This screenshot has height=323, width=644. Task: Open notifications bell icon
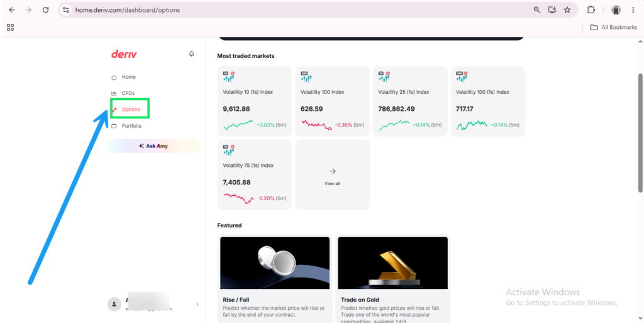[191, 54]
